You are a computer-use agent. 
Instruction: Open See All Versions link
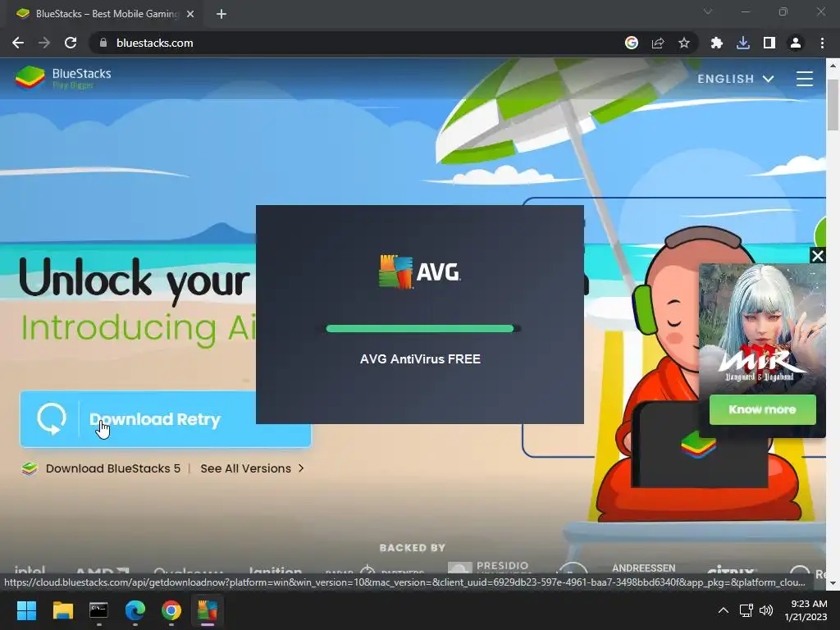[x=252, y=468]
